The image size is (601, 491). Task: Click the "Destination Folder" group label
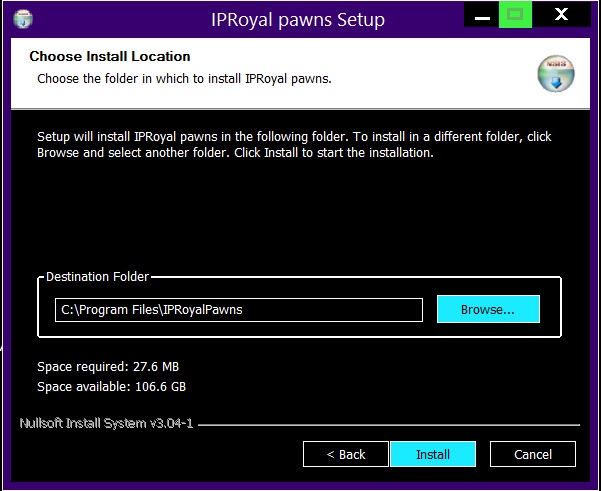[x=98, y=276]
